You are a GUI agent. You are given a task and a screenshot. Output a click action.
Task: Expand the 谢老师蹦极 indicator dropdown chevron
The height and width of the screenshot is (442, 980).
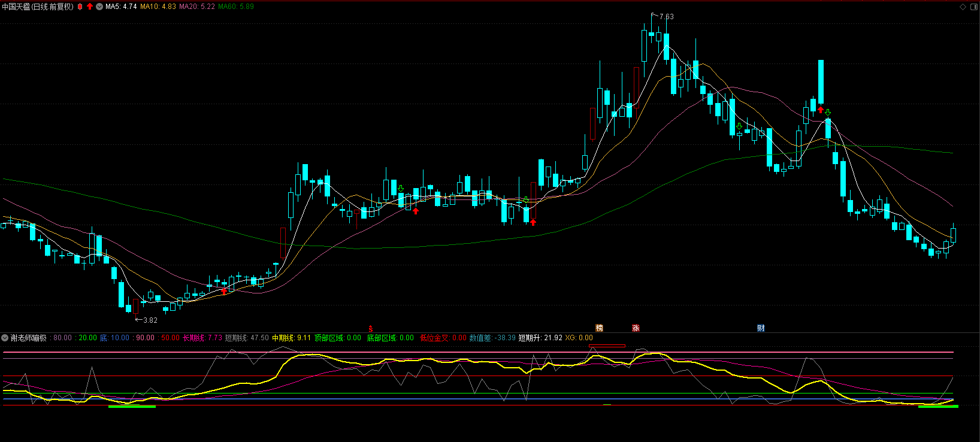point(5,338)
